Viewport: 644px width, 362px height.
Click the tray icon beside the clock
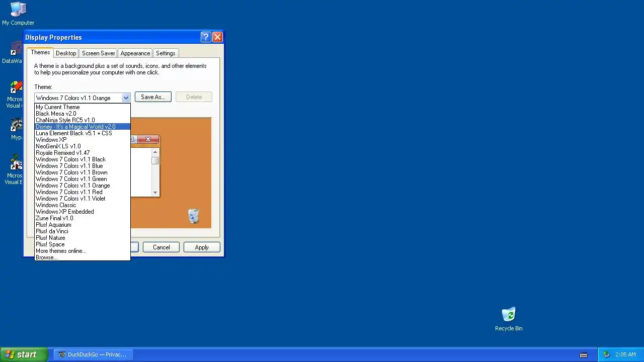click(606, 354)
